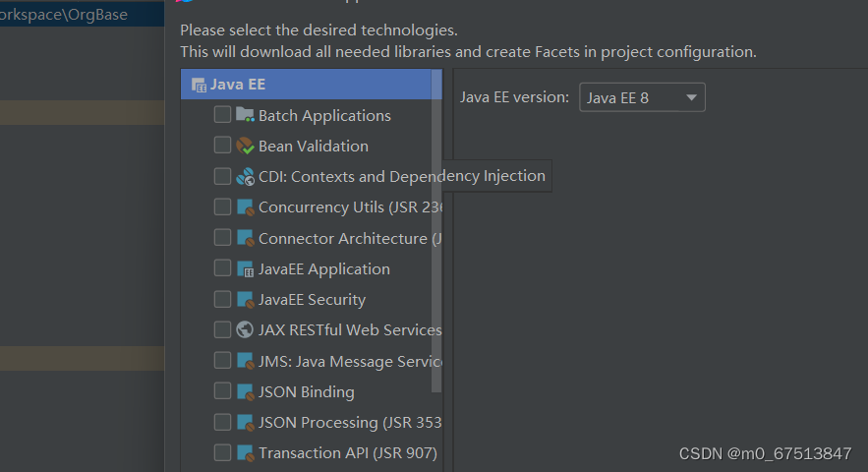Click the Bean Validation icon
Image resolution: width=868 pixels, height=472 pixels.
point(245,146)
